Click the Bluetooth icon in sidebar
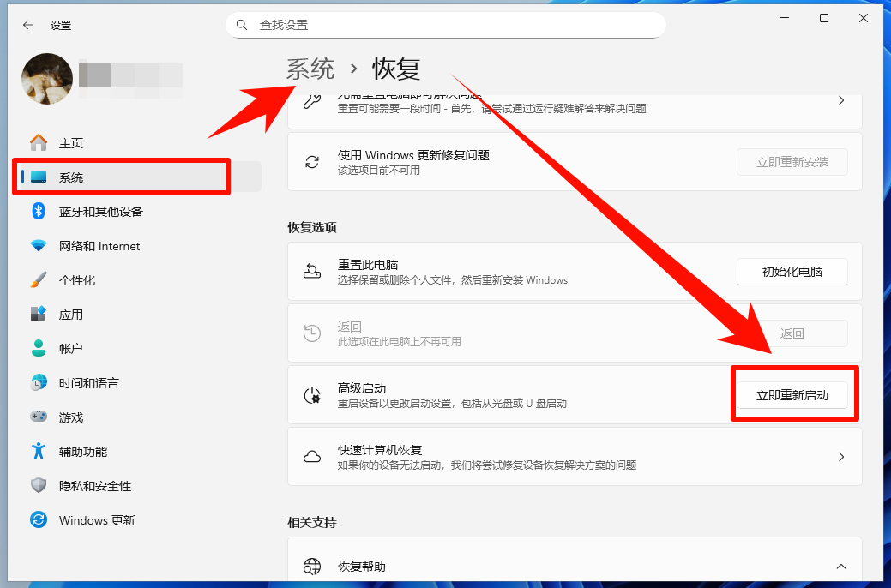 click(39, 212)
